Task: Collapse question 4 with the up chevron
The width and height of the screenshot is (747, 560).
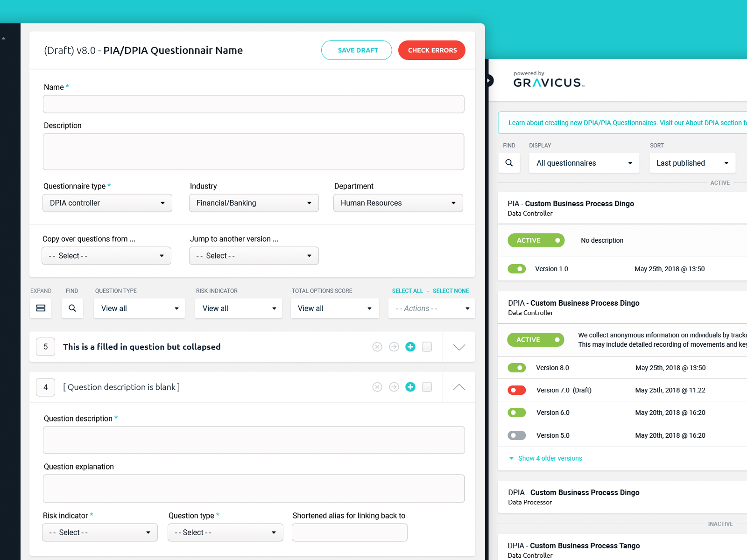Action: [459, 387]
